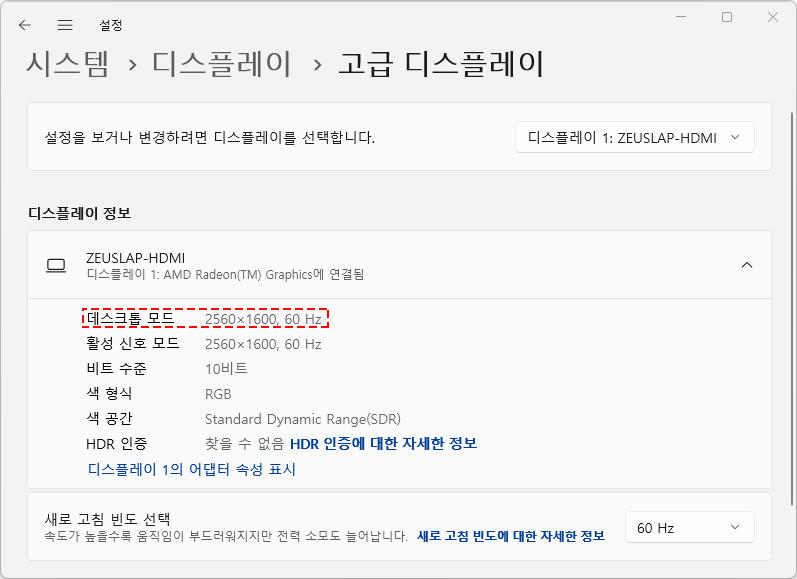Open 새로 고침 빈도에 대한 자세한 정보 link
The image size is (797, 579).
coord(511,536)
